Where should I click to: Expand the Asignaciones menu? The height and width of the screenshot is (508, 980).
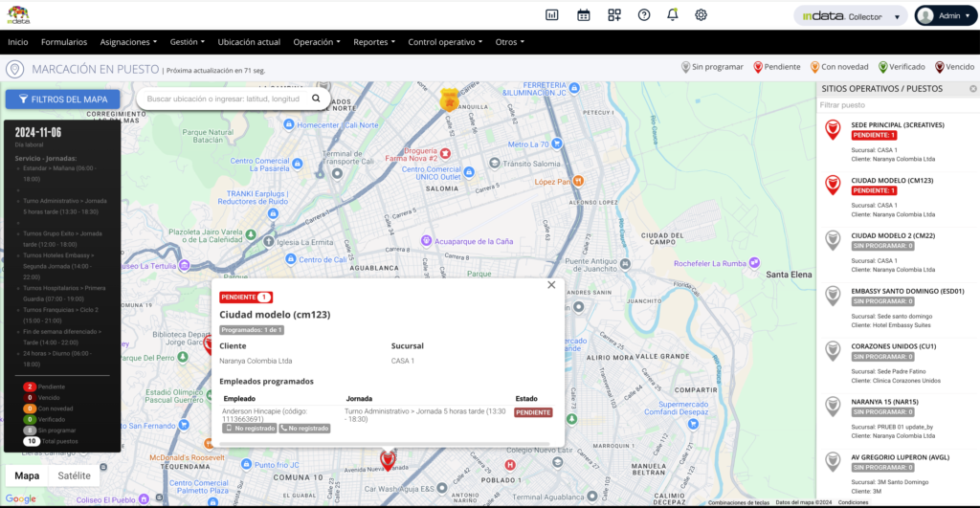128,42
